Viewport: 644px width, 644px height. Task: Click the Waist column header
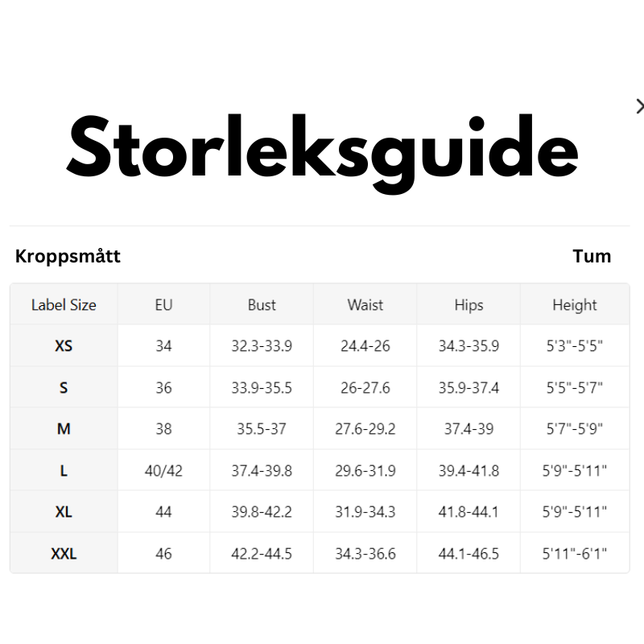(365, 305)
